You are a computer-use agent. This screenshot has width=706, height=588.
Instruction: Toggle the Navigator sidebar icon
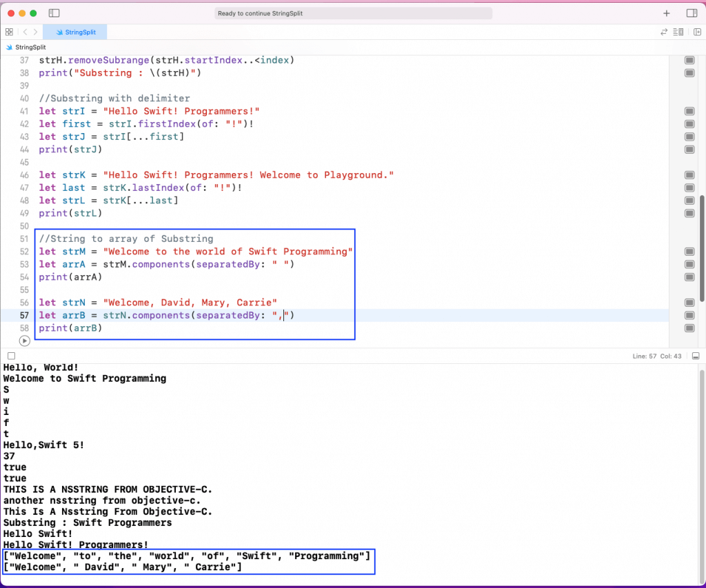click(54, 12)
